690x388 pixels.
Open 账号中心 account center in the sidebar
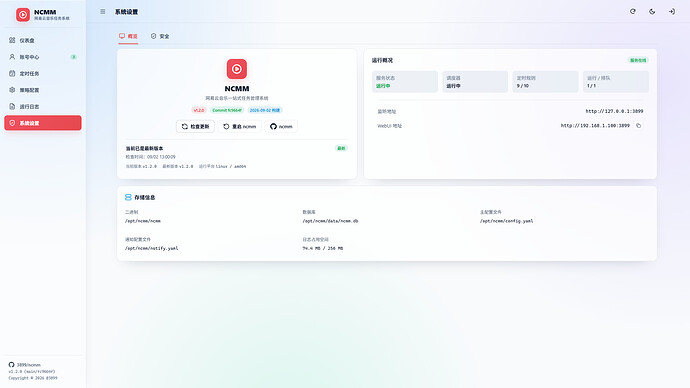click(x=43, y=57)
